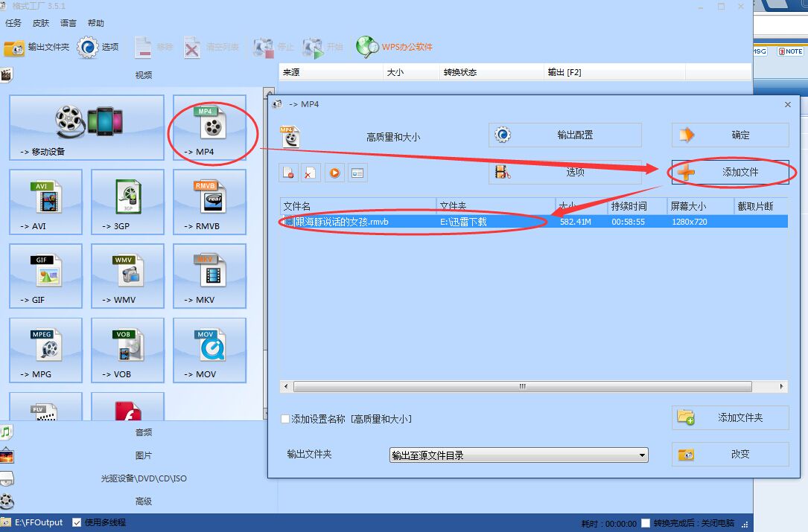Open WPS办公软件 toolbar item
Viewport: 808px width, 532px height.
click(x=394, y=47)
